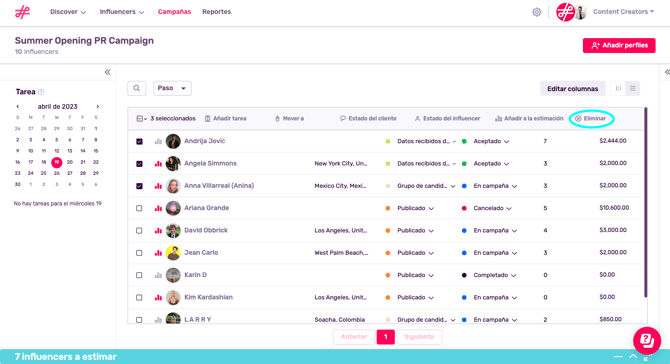View stats bar icon for David Obbrick
The image size is (670, 364).
pyautogui.click(x=158, y=231)
